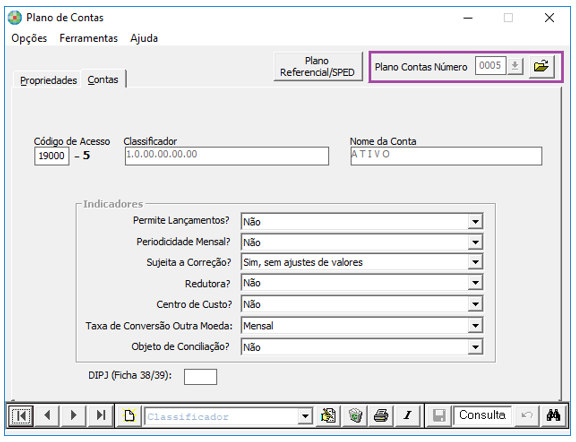The height and width of the screenshot is (442, 576).
Task: Open search with the binoculars icon
Action: (x=553, y=416)
